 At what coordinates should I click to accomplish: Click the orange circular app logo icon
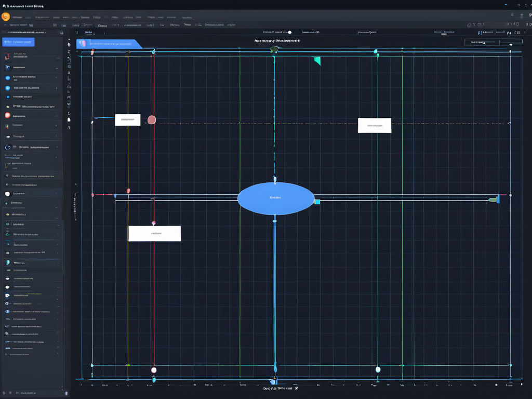[x=6, y=17]
